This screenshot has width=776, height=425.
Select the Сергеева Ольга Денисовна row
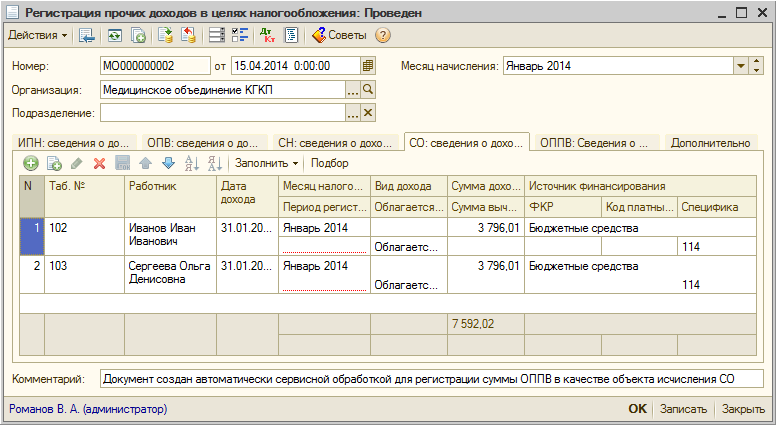point(168,273)
